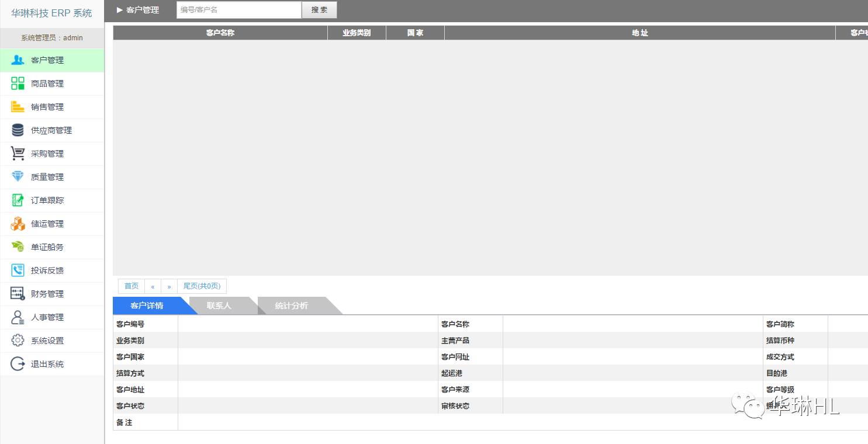
Task: Switch to the 联系人 tab
Action: click(219, 306)
